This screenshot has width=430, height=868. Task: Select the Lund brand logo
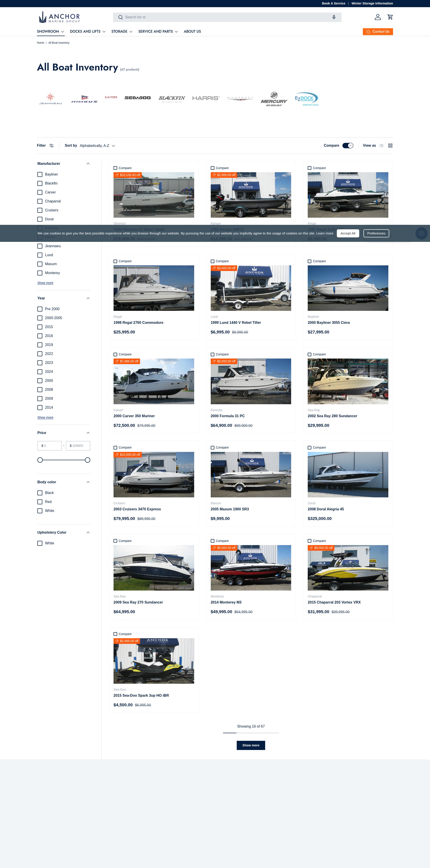pyautogui.click(x=111, y=97)
